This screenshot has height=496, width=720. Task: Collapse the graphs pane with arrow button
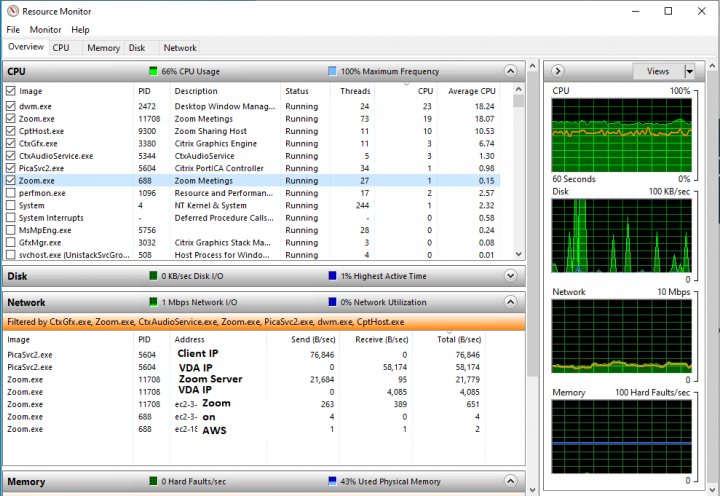(x=558, y=71)
